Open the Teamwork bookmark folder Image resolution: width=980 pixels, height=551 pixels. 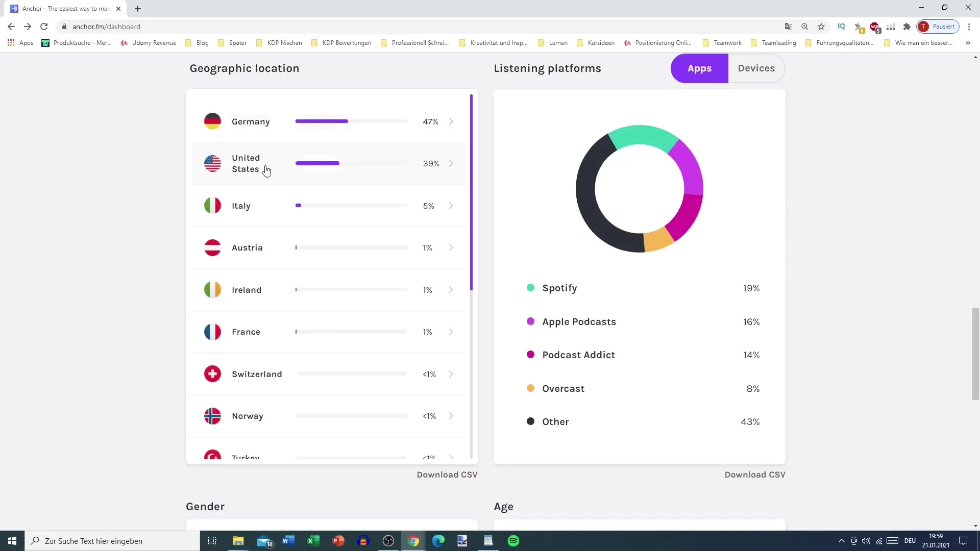point(722,43)
